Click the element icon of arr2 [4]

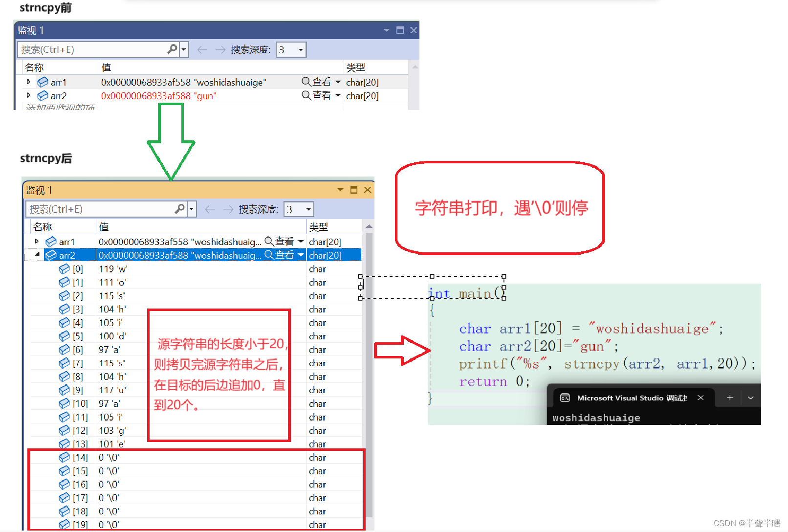point(64,323)
